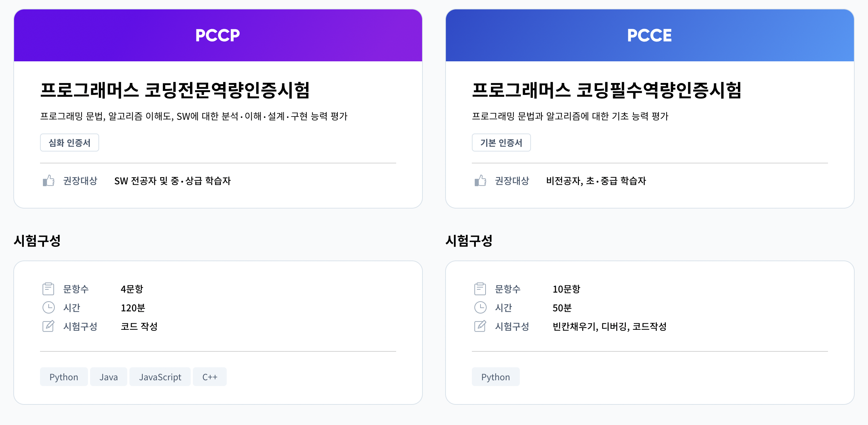Open the purple PCCP header banner
The image size is (868, 425).
point(218,35)
